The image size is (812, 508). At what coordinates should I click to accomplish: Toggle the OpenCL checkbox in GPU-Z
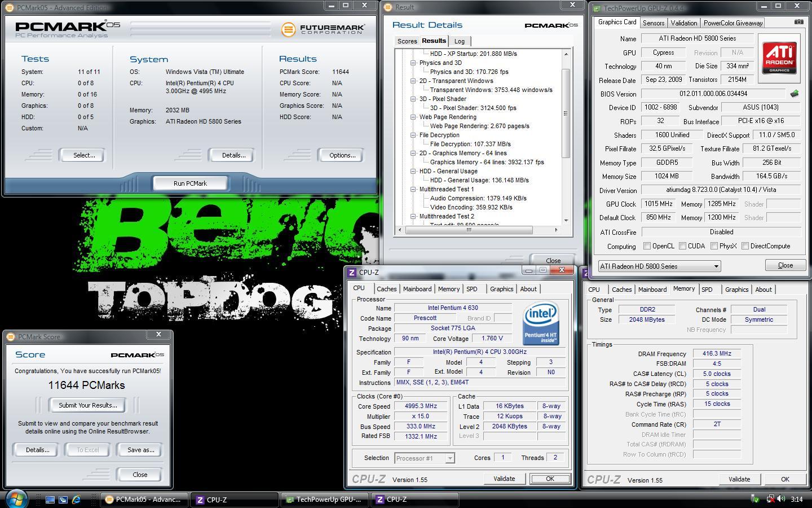pyautogui.click(x=647, y=246)
